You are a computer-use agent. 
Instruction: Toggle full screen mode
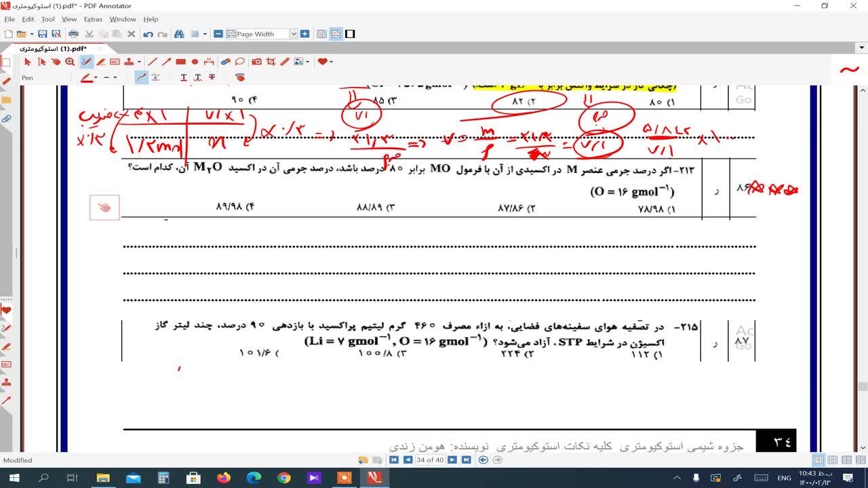[x=350, y=34]
